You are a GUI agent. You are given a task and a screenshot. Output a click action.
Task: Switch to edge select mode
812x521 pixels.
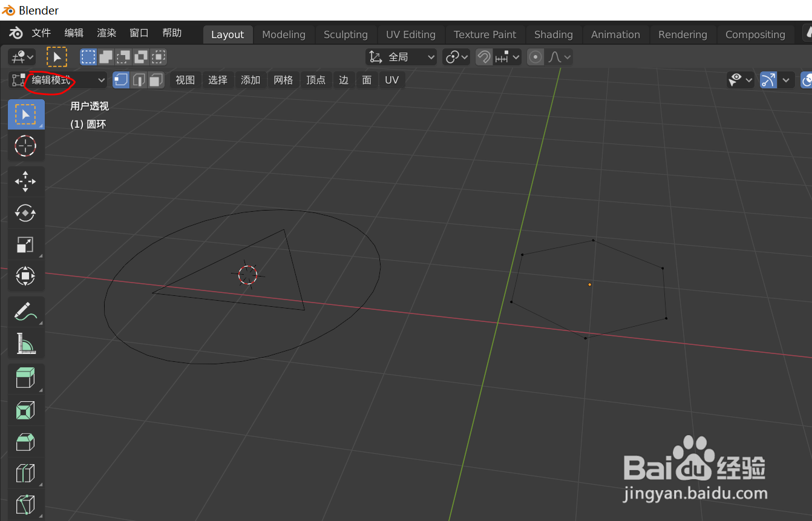click(137, 79)
